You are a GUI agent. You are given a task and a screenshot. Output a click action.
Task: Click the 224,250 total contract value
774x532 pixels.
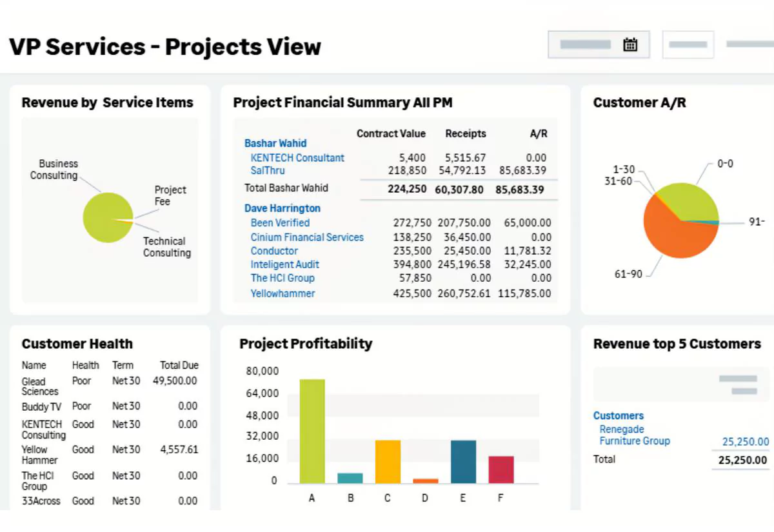[x=407, y=190]
